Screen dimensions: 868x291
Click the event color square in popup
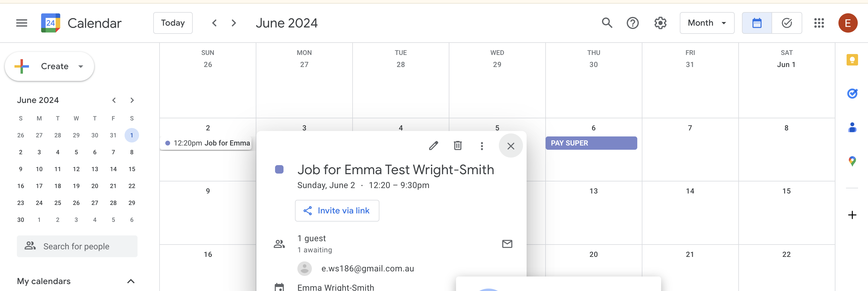pyautogui.click(x=279, y=169)
